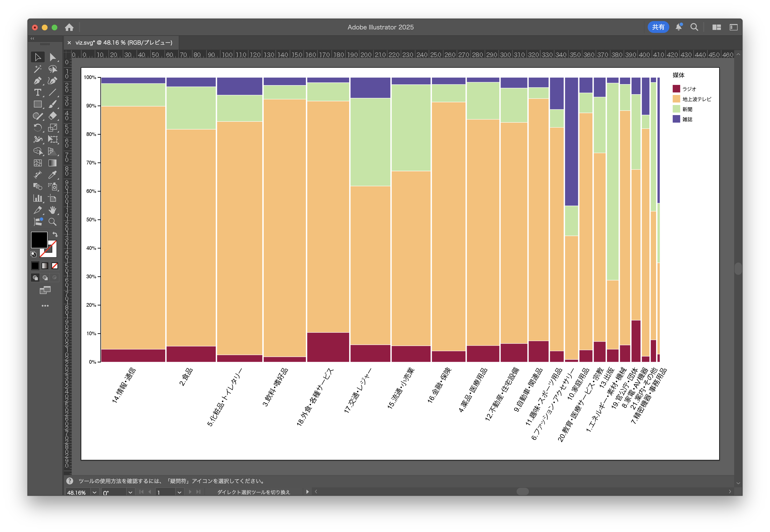770x532 pixels.
Task: Click the zoom percentage input field
Action: (77, 492)
